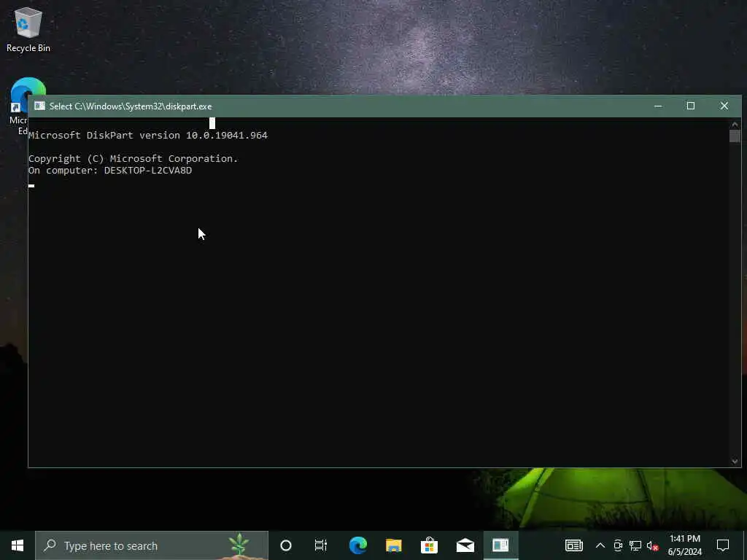Click the Meet Now tray icon
This screenshot has height=560, width=747.
618,545
